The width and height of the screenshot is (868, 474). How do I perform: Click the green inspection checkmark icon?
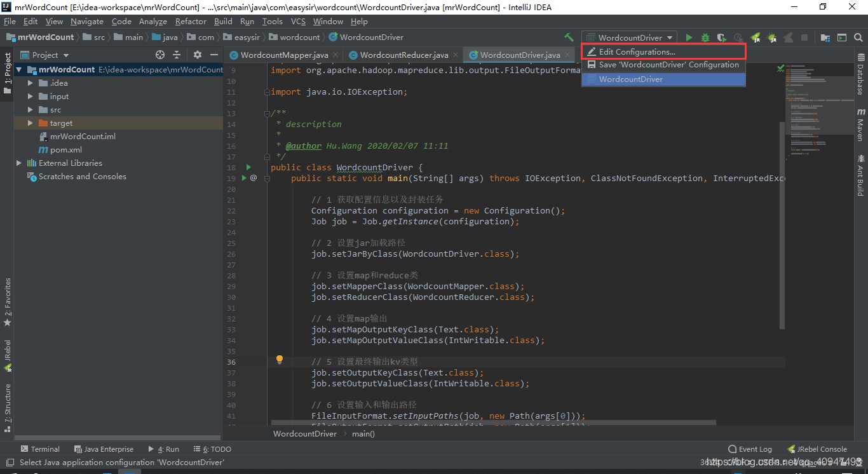pos(781,68)
